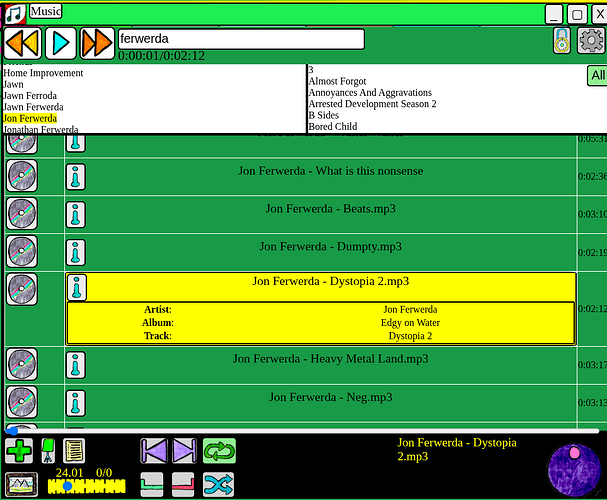The height and width of the screenshot is (500, 607).
Task: Click disc icon for Neg.mp3
Action: [22, 402]
